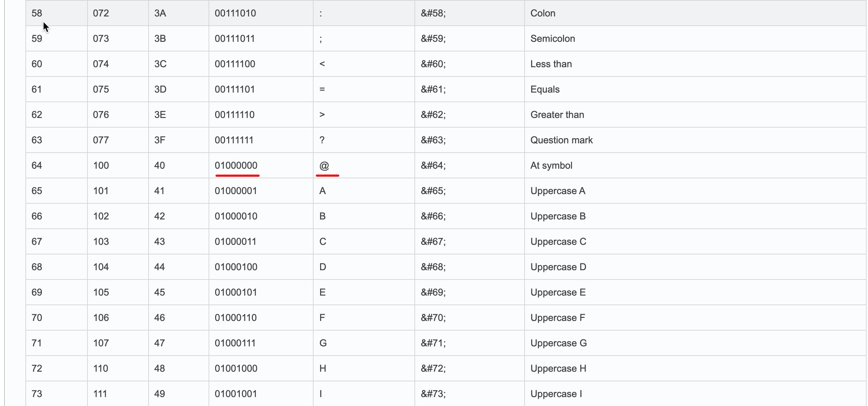
Task: Click the question mark character cell
Action: [322, 140]
